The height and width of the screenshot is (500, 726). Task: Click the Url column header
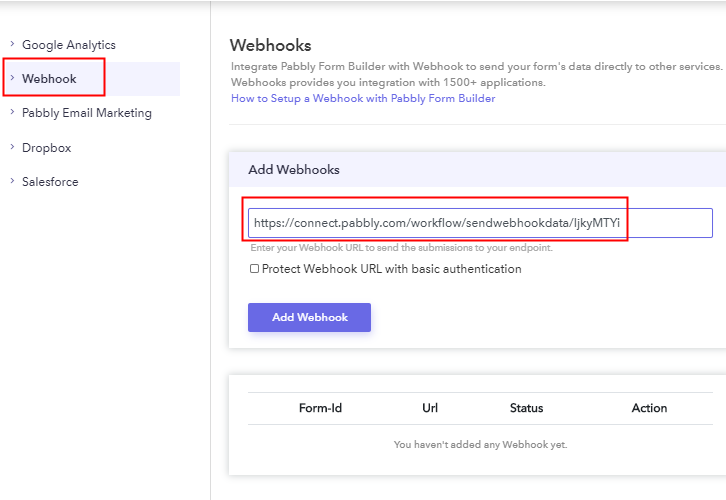coord(430,408)
